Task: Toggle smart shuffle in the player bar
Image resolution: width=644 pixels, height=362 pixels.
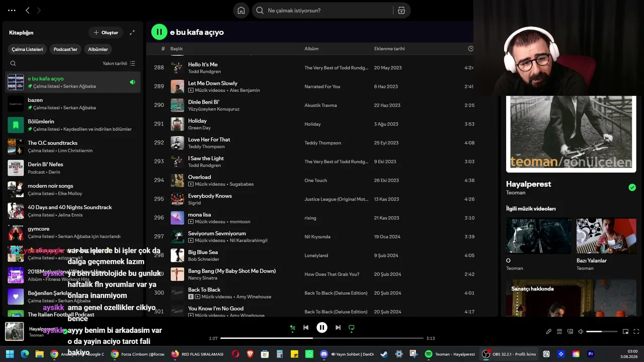Action: point(292,328)
